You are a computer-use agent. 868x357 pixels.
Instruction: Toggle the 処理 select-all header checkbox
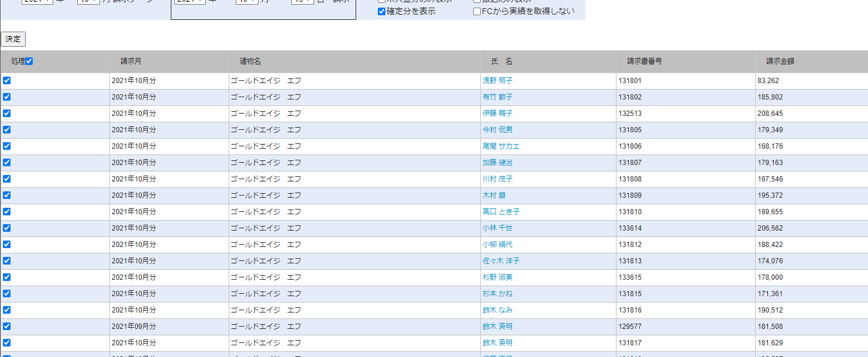pos(29,61)
